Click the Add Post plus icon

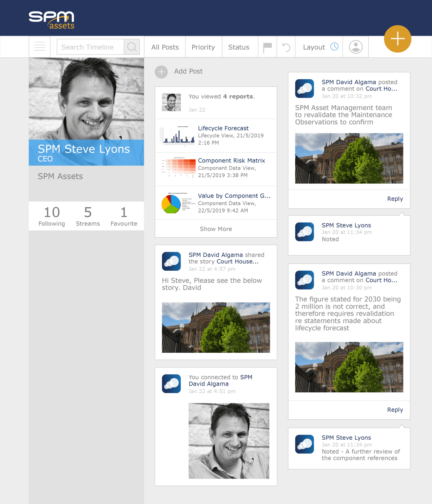(x=161, y=72)
